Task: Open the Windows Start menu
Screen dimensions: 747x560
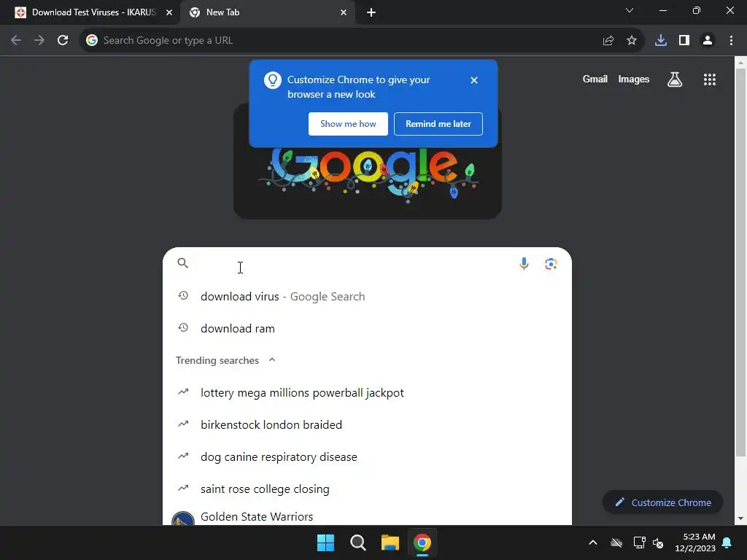Action: point(326,542)
